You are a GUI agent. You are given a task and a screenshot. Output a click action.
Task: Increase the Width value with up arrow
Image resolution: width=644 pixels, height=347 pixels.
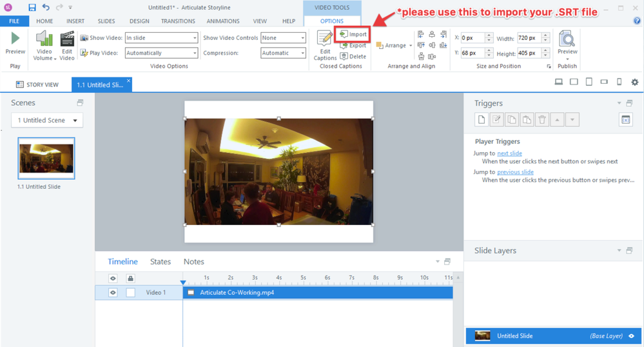pyautogui.click(x=545, y=35)
